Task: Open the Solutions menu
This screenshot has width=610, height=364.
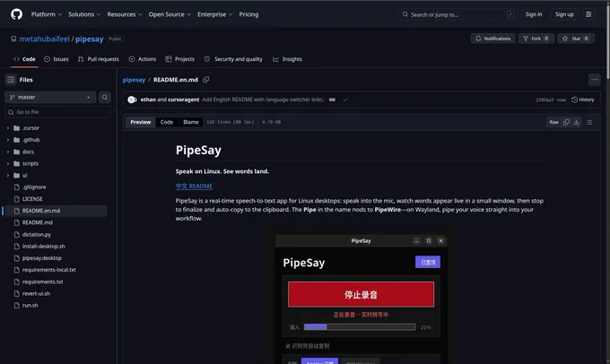Action: (84, 14)
